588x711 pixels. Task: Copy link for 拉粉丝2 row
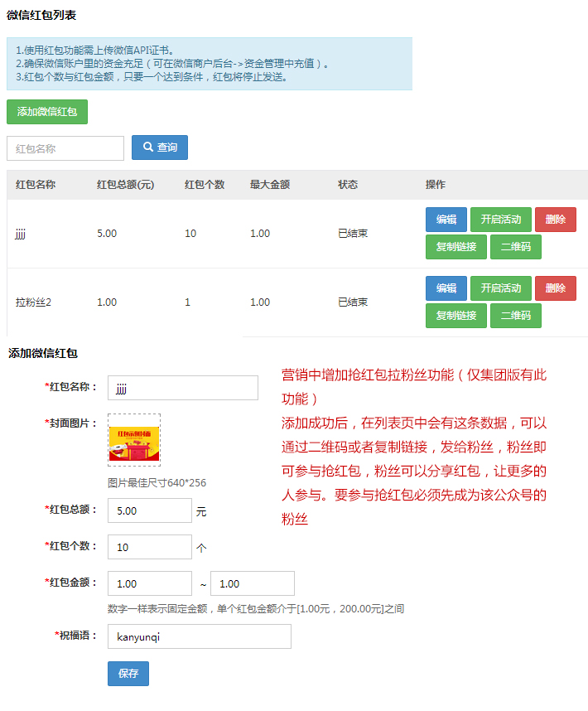(x=455, y=316)
